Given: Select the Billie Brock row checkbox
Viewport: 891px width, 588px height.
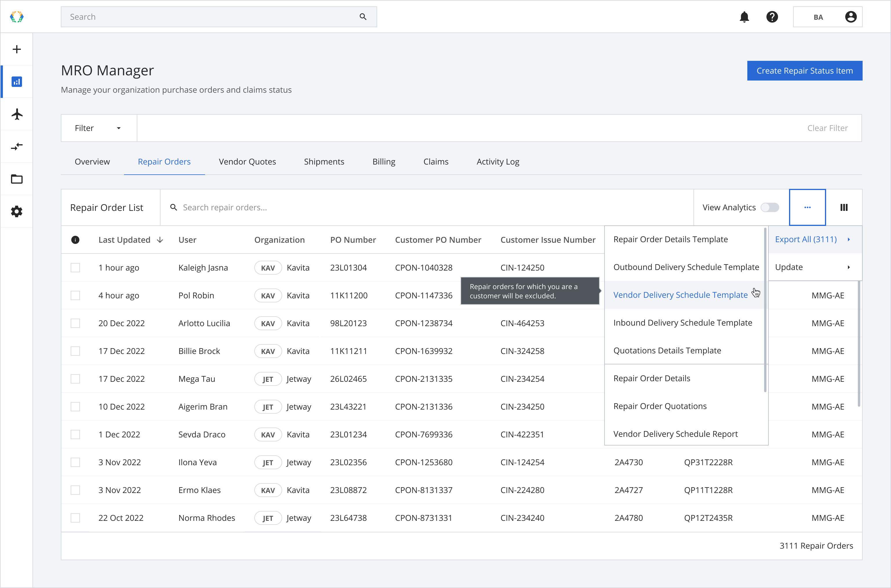Looking at the screenshot, I should tap(75, 351).
